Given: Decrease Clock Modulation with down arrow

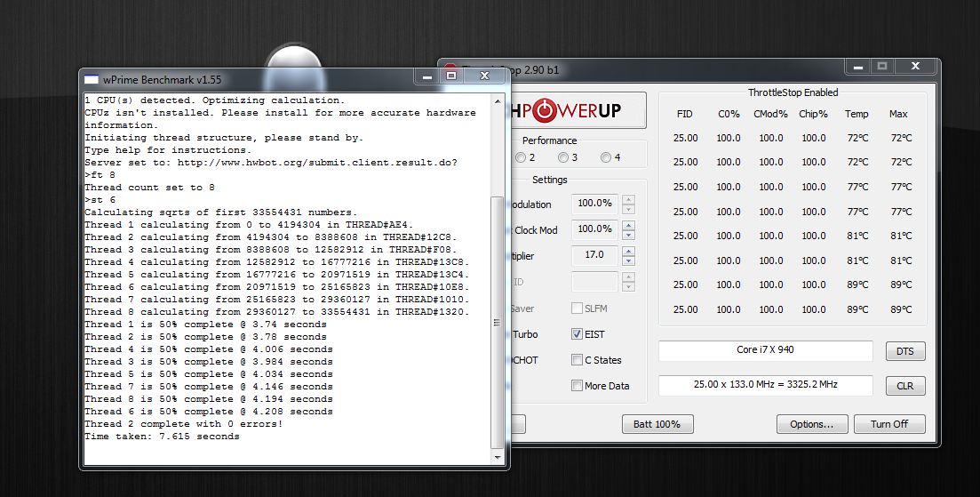Looking at the screenshot, I should [629, 210].
